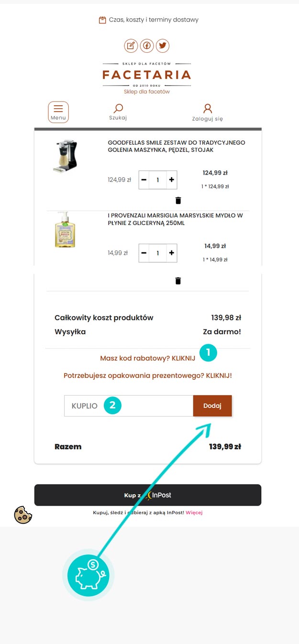This screenshot has height=644, width=299.
Task: Decrease quantity of Goodfellas shaving set
Action: click(144, 180)
